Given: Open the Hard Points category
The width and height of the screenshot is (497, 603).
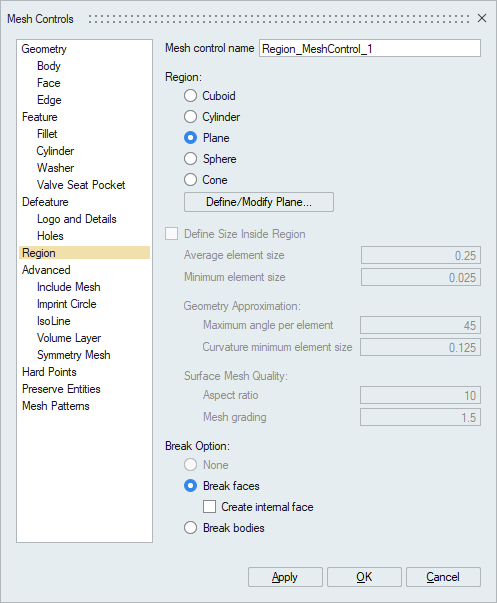Looking at the screenshot, I should pos(49,372).
